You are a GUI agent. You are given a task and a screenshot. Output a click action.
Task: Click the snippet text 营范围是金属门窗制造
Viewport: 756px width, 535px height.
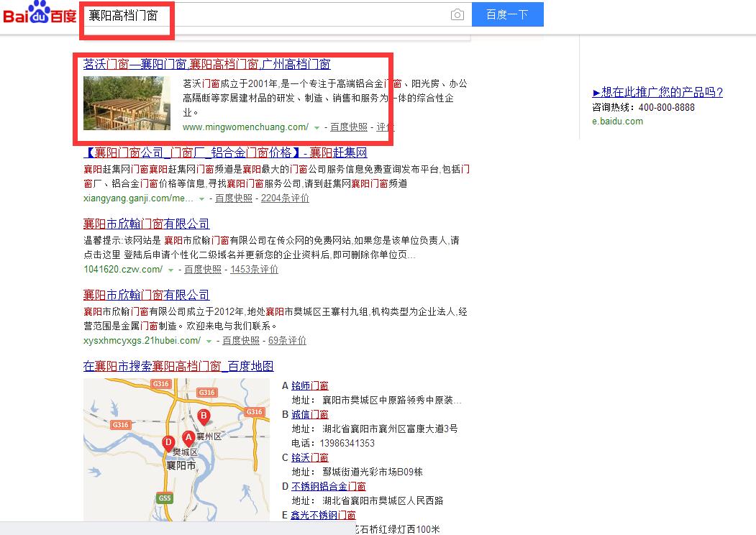pos(129,326)
